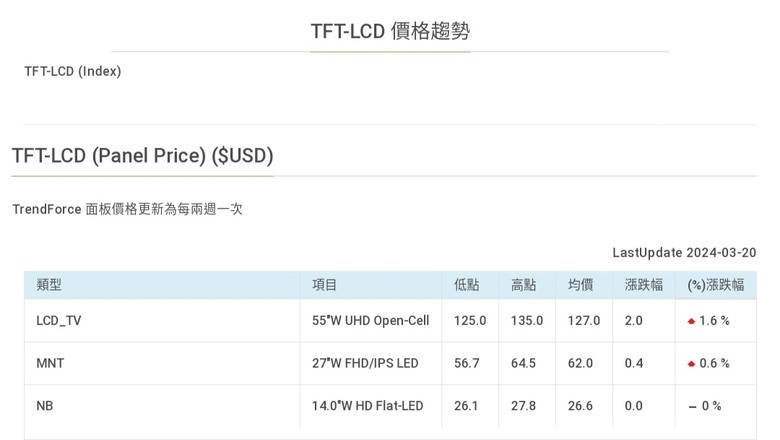Click the TFT-LCD (Index) label
780x440 pixels.
pos(73,71)
